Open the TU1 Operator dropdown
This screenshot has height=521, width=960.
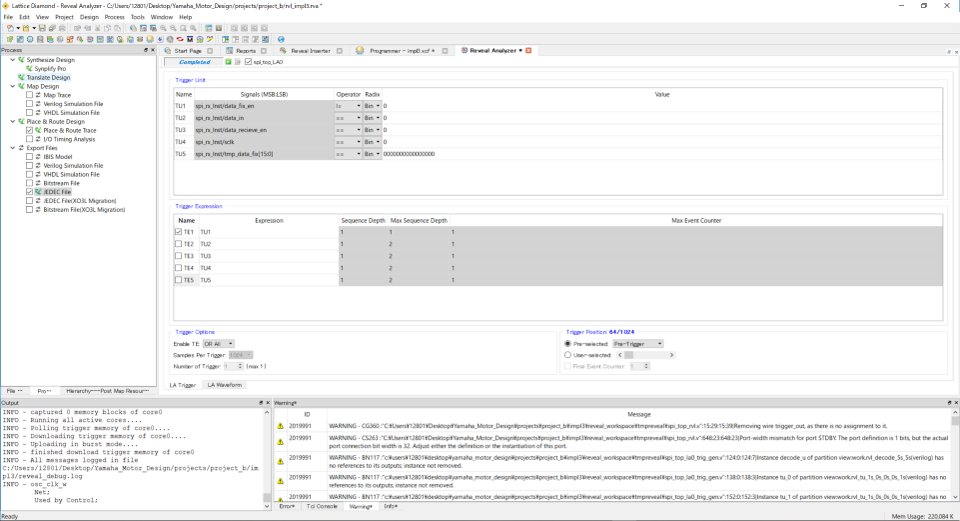[347, 106]
